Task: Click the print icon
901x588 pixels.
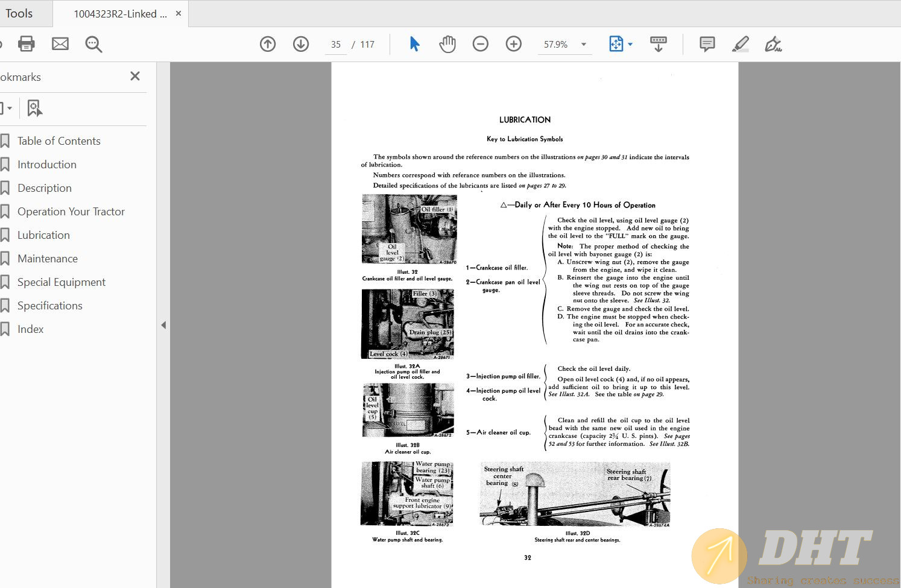Action: pos(27,44)
